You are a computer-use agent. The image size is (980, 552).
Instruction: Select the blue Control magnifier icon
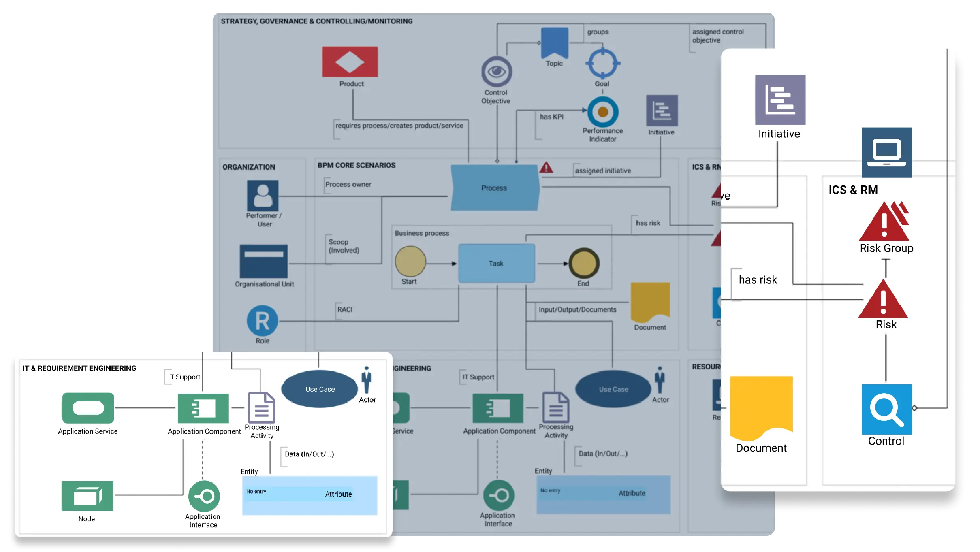click(886, 409)
